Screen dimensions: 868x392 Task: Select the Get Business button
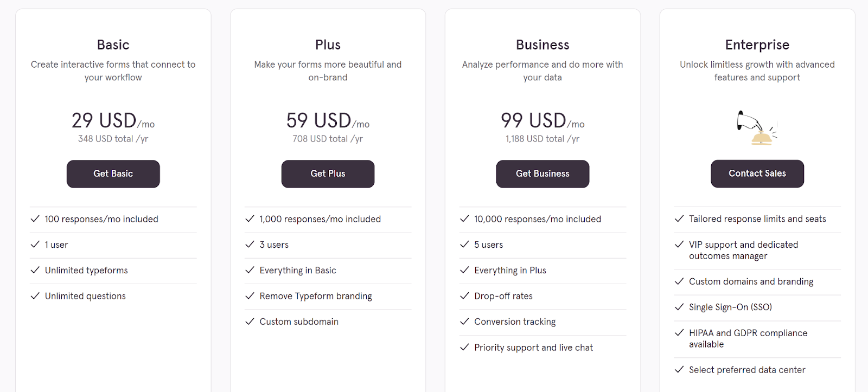point(542,173)
